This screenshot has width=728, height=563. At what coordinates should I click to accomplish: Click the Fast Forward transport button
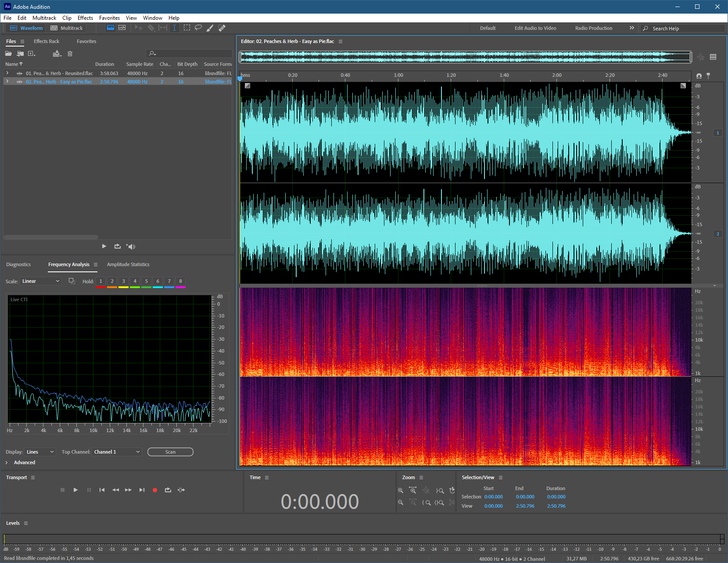click(128, 490)
